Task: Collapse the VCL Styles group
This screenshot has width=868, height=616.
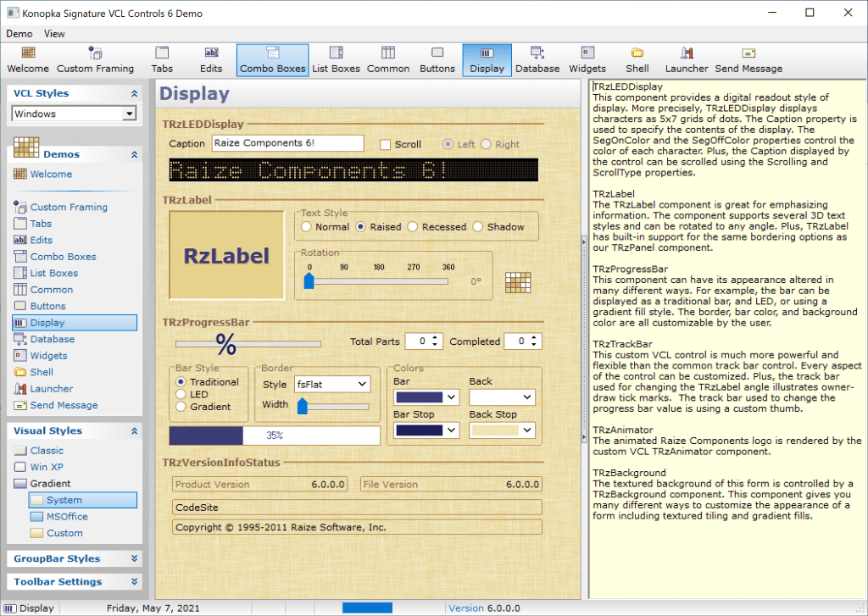Action: pyautogui.click(x=134, y=93)
